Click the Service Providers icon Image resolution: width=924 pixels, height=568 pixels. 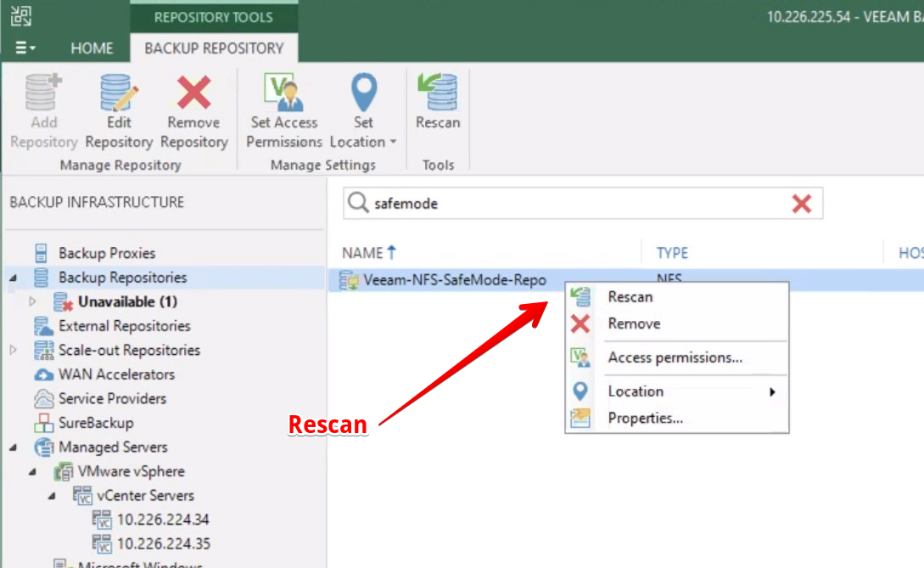tap(43, 399)
